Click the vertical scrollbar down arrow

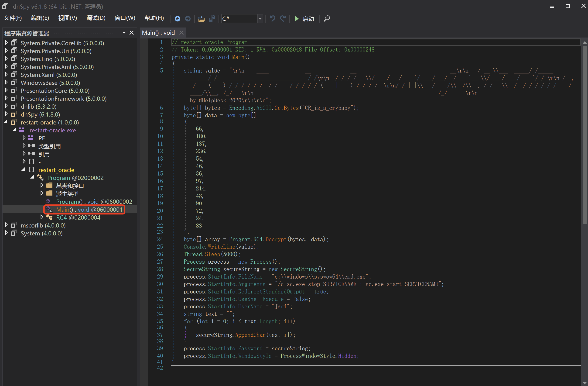coord(585,383)
